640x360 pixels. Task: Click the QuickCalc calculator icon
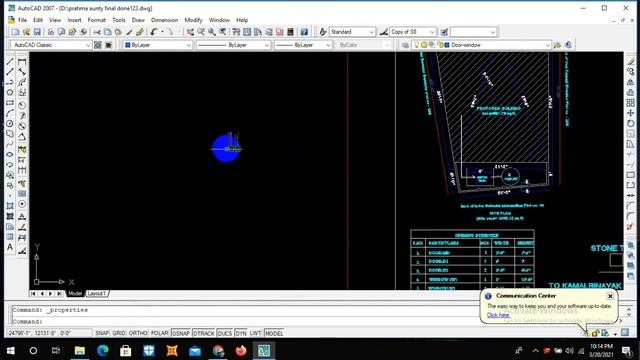(x=291, y=32)
